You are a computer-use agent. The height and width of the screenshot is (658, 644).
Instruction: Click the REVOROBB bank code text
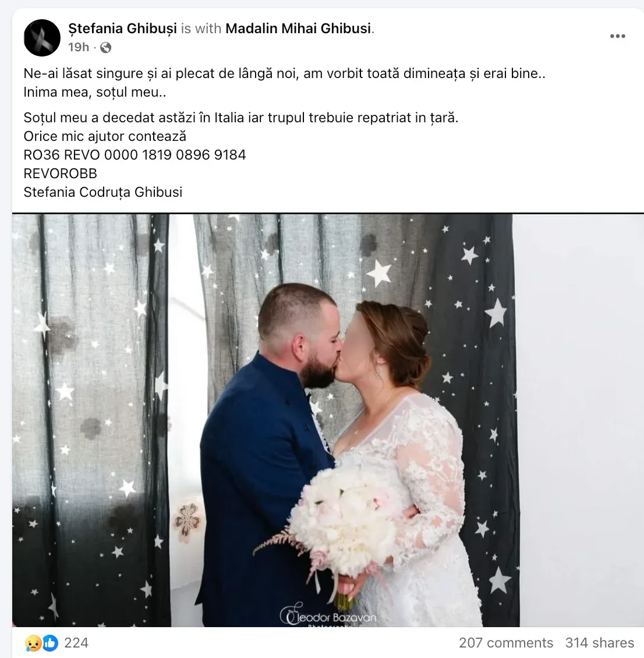[x=61, y=174]
